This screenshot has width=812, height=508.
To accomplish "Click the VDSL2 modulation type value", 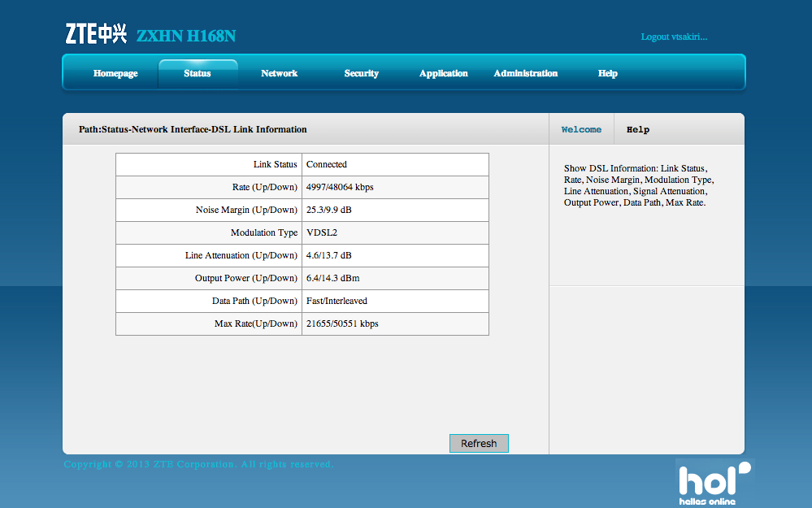I will (x=321, y=232).
